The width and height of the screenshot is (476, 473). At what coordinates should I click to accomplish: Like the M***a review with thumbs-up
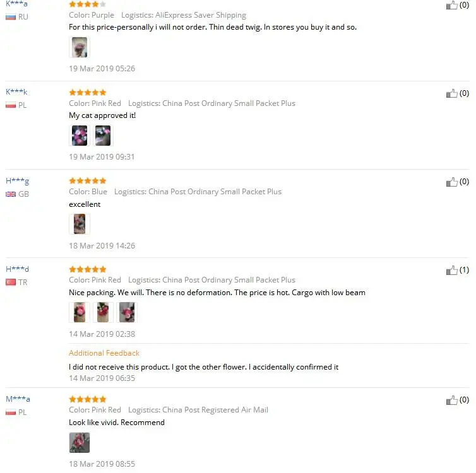451,400
